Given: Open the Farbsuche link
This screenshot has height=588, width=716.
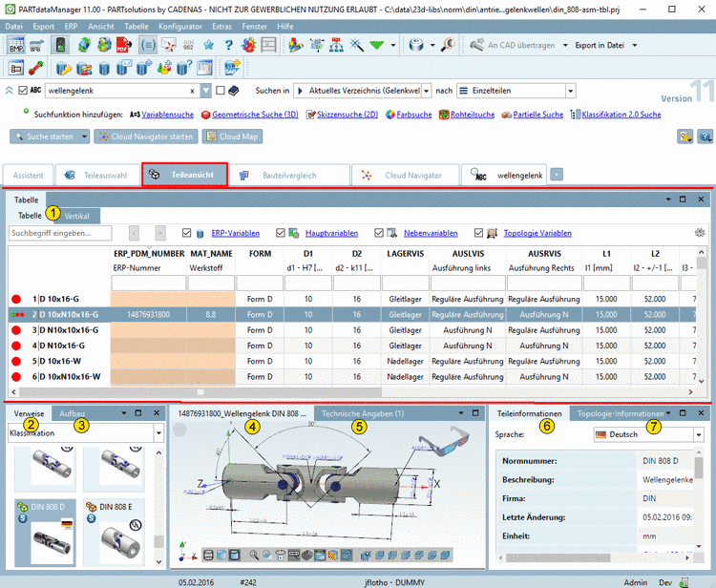Looking at the screenshot, I should (x=413, y=115).
